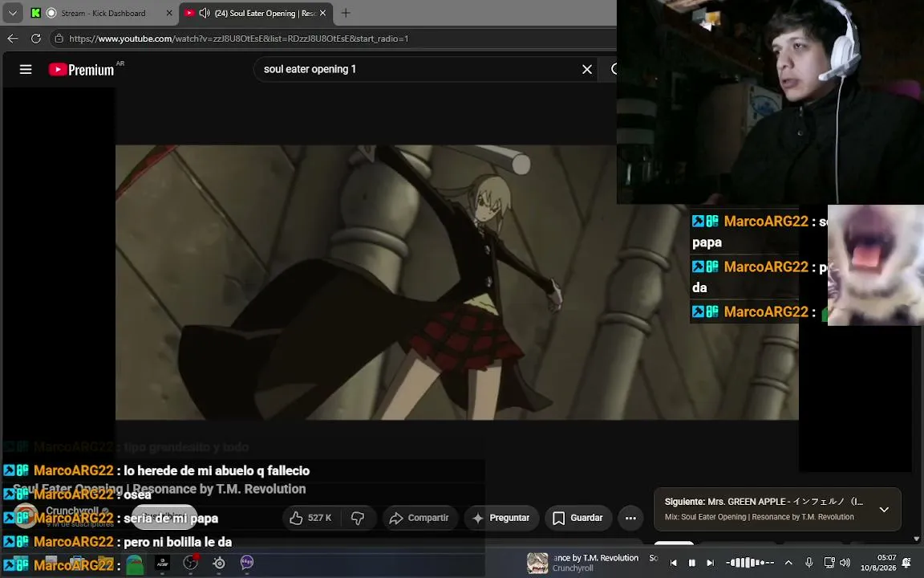Go to YouTube Premium home logo

click(x=81, y=70)
